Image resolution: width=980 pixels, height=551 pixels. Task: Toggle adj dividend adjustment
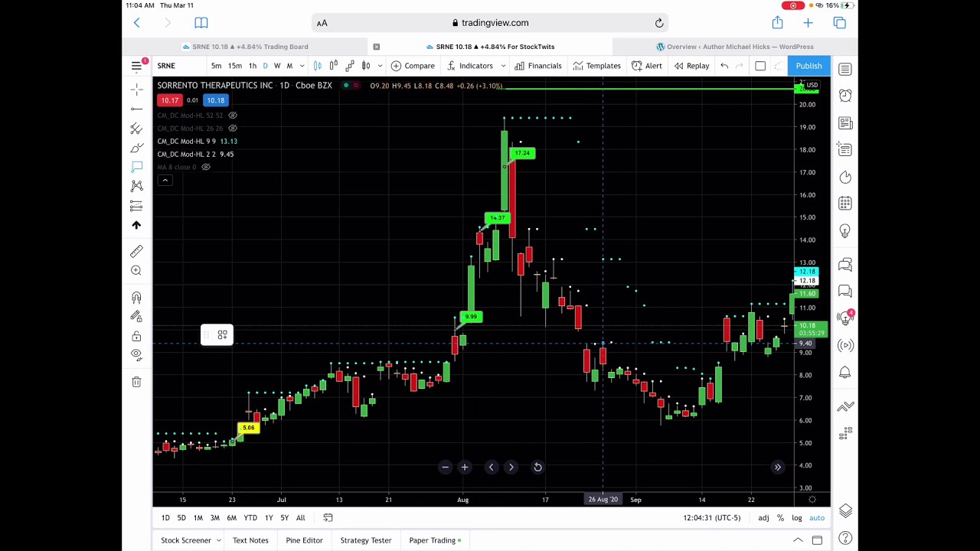[763, 518]
